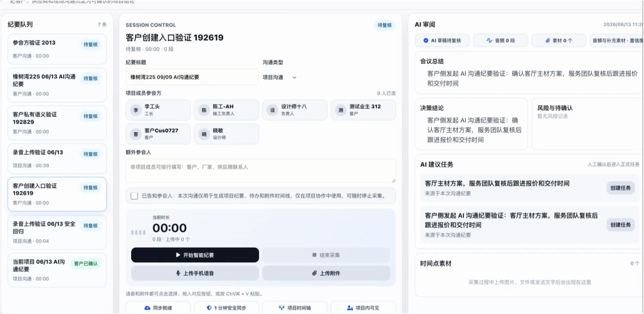Click the microphone icon in 上传手机语音
Image resolution: width=644 pixels, height=314 pixels.
click(x=178, y=273)
